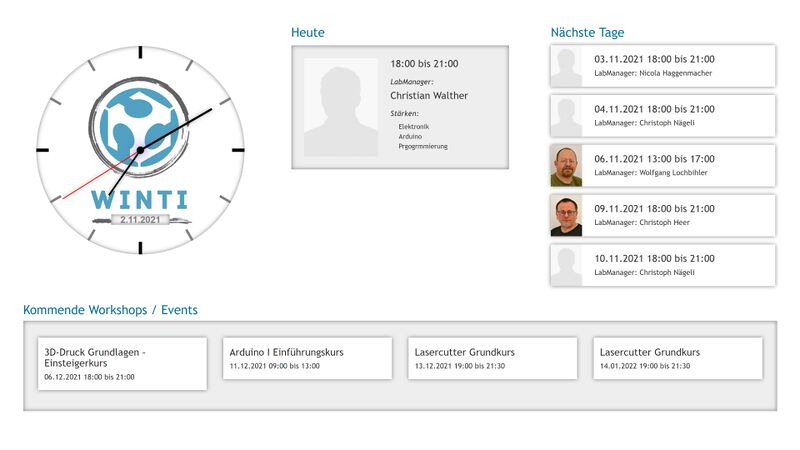Click the WINTI lettering on the clock

[x=140, y=200]
